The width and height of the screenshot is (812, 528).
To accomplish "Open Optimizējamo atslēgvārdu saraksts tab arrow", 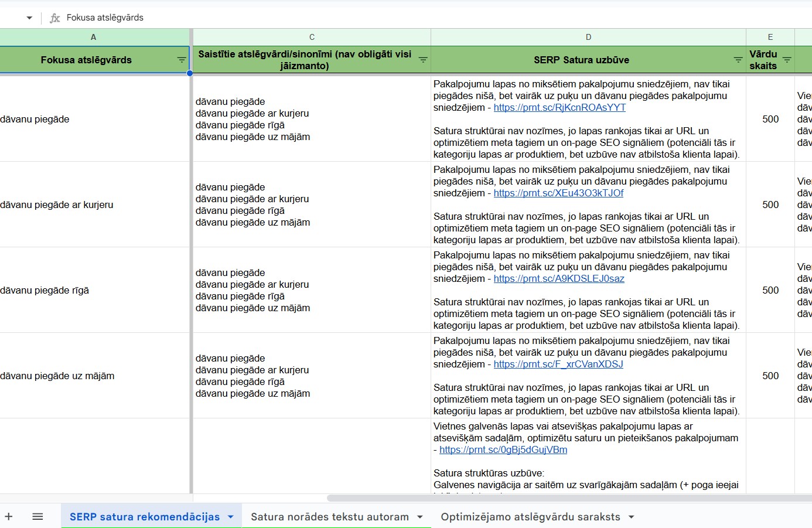I will tap(632, 516).
